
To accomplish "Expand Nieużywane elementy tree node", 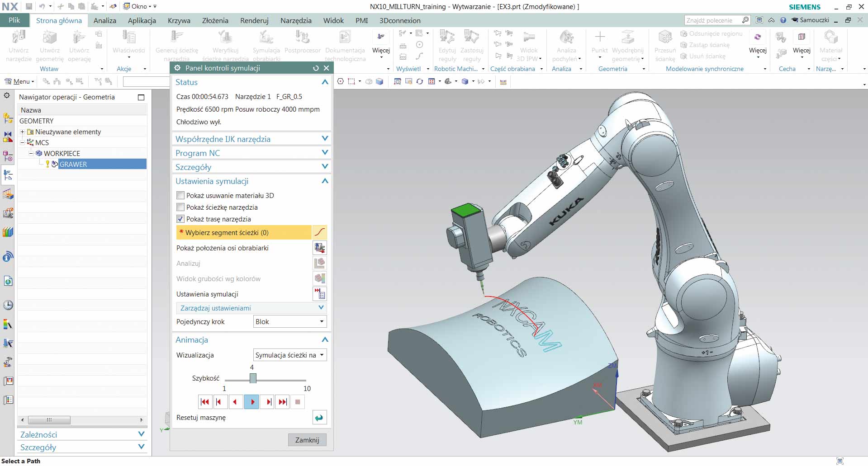I will click(x=22, y=132).
